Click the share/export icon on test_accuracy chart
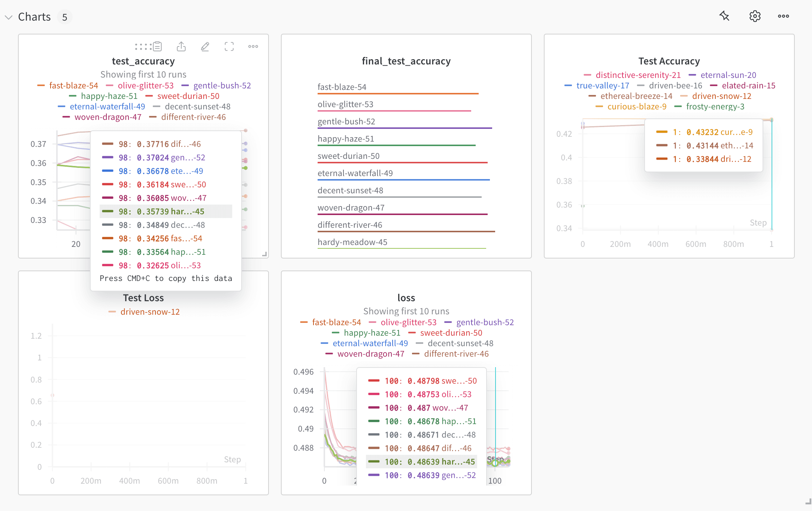 click(x=181, y=46)
